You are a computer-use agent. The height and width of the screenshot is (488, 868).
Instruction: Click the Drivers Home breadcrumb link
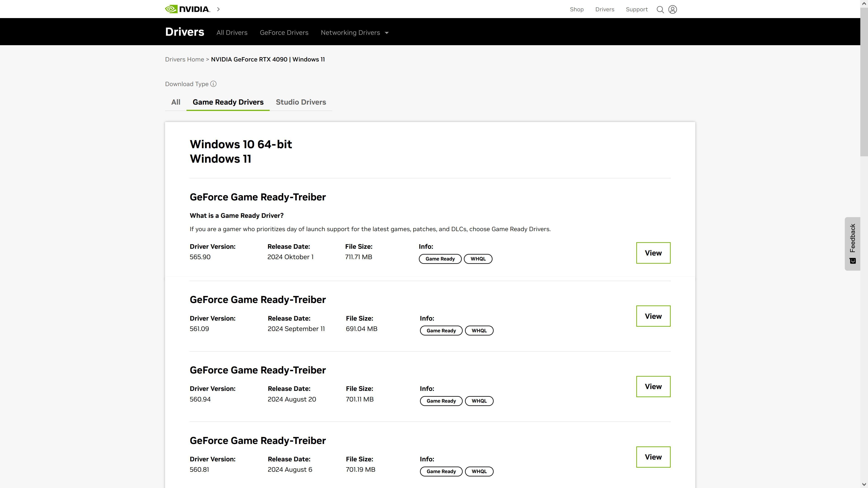click(x=184, y=59)
